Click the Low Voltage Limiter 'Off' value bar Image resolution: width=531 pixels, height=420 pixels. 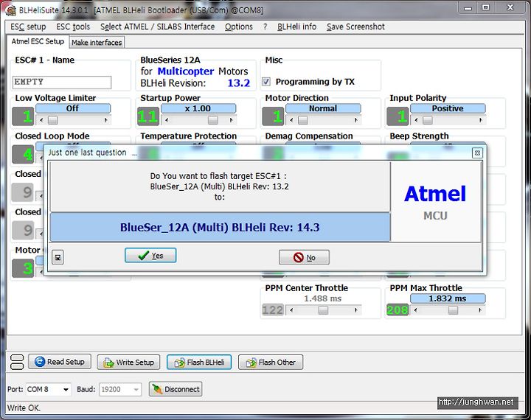73,108
